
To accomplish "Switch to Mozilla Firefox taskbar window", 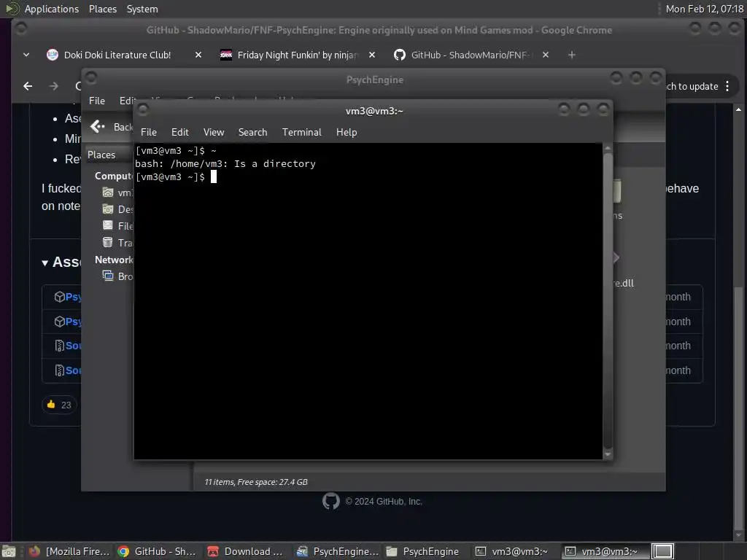I will [69, 551].
